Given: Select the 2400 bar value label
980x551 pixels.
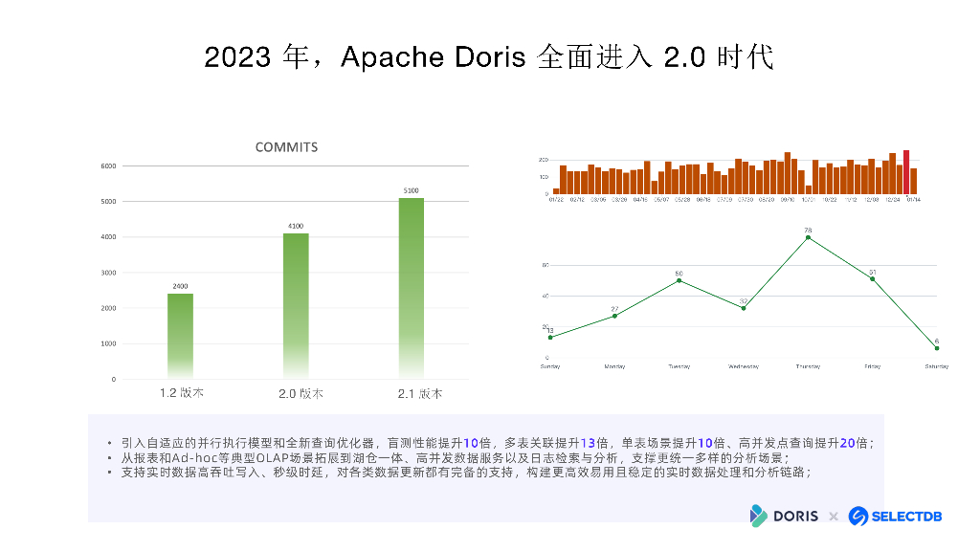Looking at the screenshot, I should pyautogui.click(x=180, y=286).
